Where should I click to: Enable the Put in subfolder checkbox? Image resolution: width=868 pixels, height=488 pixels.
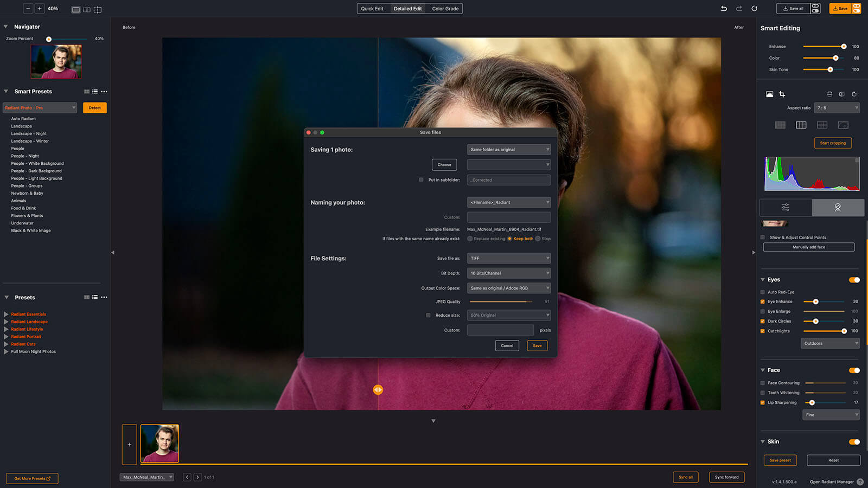click(x=421, y=180)
